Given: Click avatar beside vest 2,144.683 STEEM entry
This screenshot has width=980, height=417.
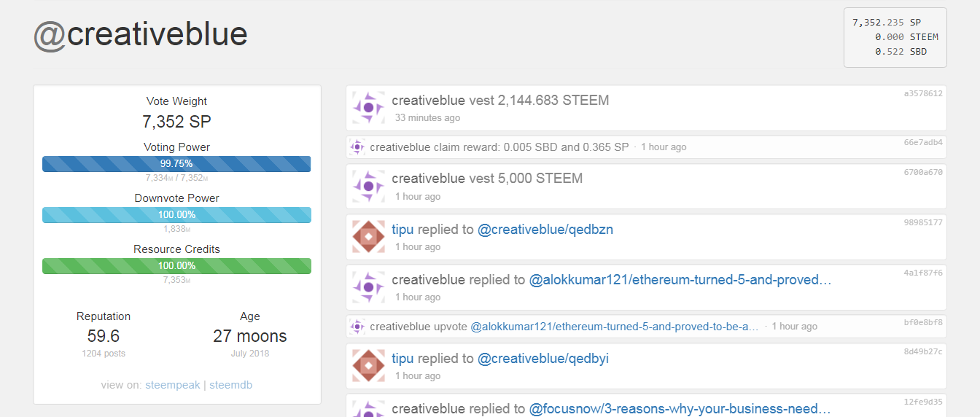Looking at the screenshot, I should click(x=368, y=107).
